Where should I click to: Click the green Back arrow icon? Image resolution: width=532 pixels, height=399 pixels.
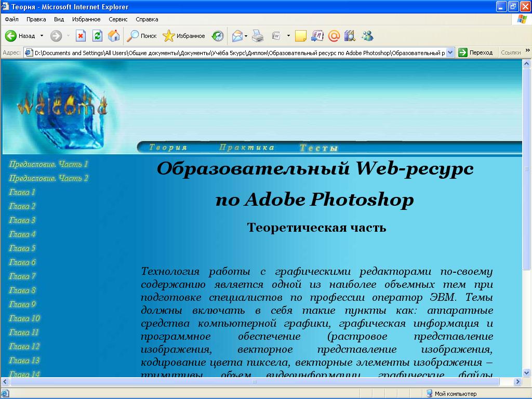pos(11,36)
